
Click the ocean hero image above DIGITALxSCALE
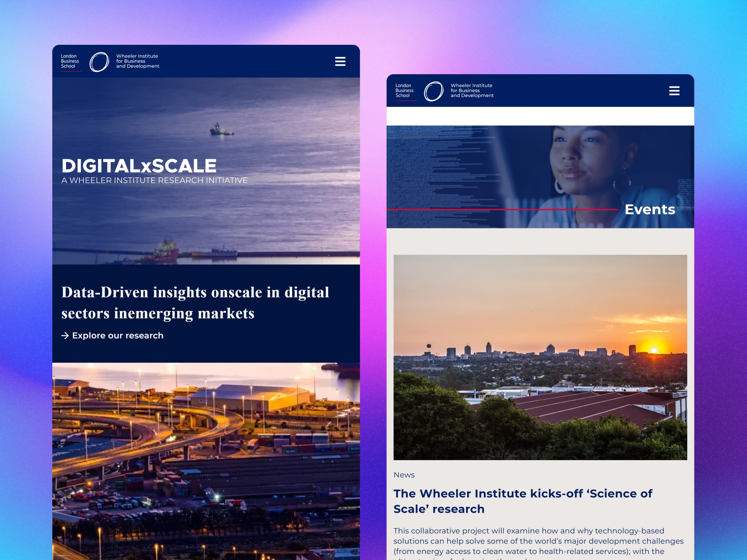[x=205, y=111]
